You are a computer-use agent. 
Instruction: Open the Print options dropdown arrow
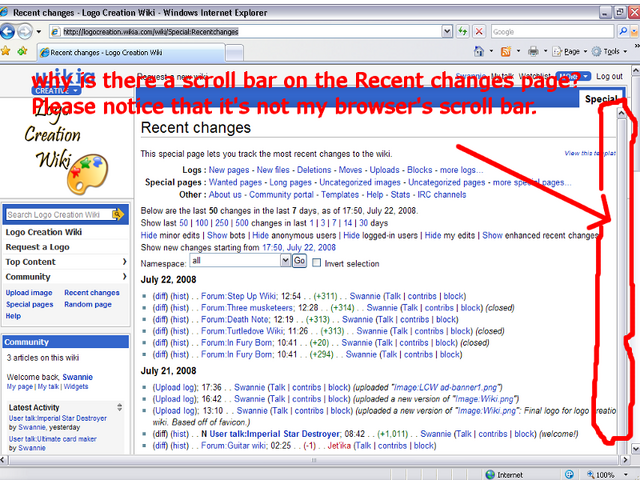pos(545,51)
